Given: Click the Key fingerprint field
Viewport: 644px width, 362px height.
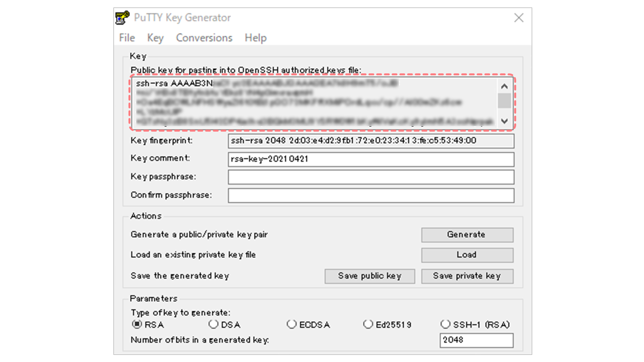Looking at the screenshot, I should click(371, 141).
